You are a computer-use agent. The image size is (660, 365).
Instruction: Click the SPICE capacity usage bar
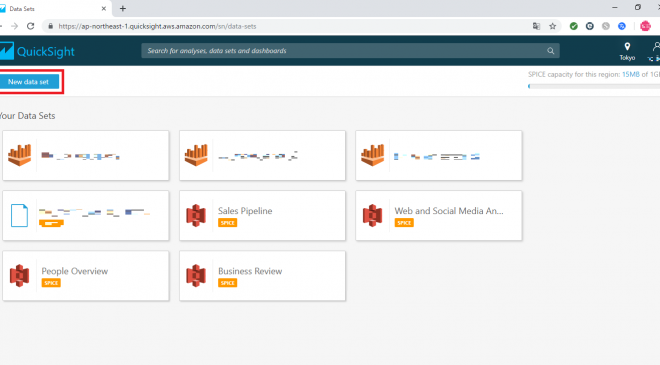tap(594, 86)
